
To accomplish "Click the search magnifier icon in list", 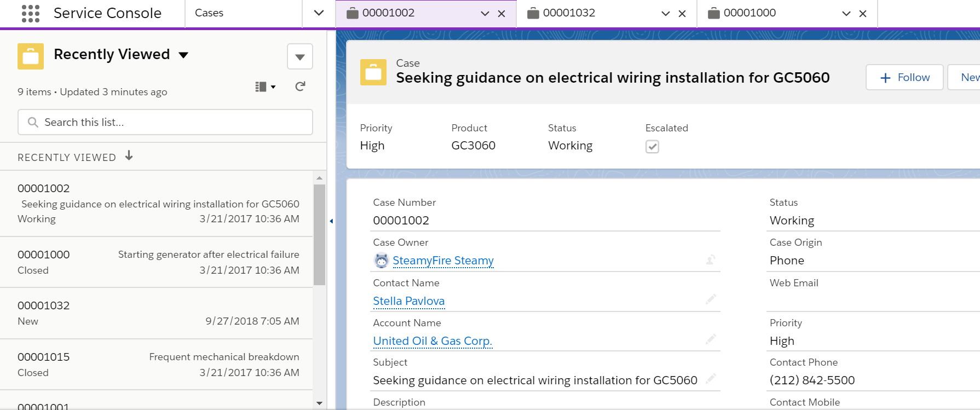I will [33, 122].
